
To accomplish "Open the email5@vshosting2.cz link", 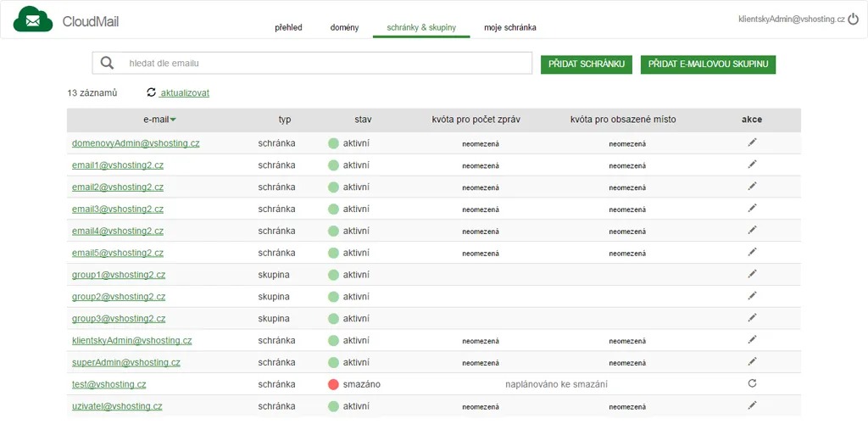I will coord(117,253).
